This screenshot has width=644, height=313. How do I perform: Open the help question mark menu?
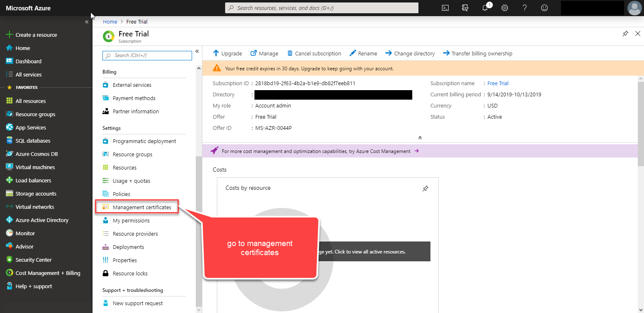(x=525, y=8)
